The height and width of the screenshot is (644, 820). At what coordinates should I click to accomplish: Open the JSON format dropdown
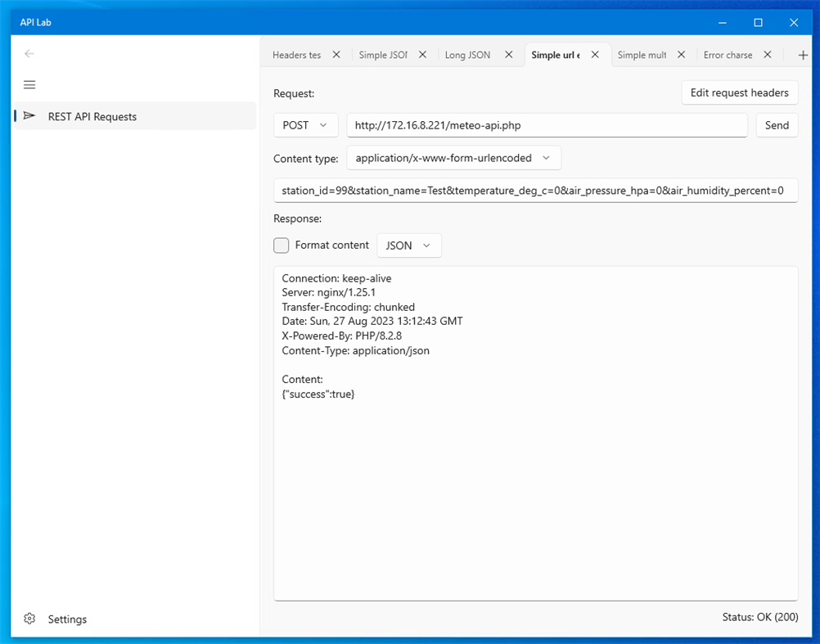coord(409,245)
